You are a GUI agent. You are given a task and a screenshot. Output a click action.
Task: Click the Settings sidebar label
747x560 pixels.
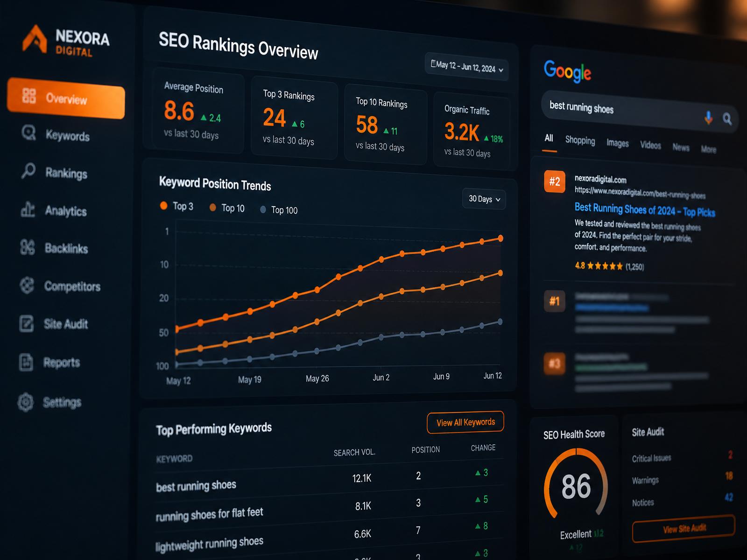pyautogui.click(x=62, y=402)
